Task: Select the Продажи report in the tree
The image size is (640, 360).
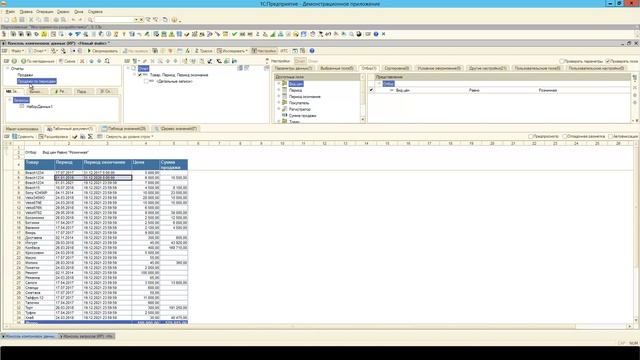Action: click(x=25, y=75)
